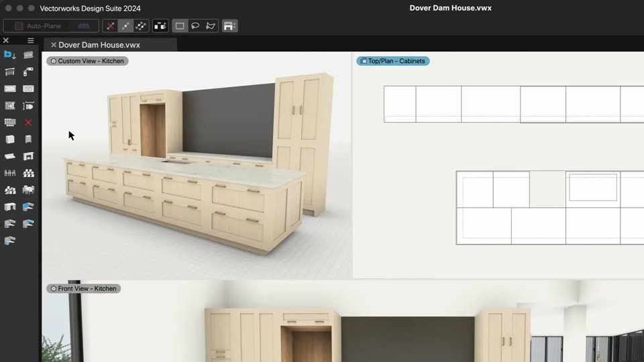Select the plumbing fixture faucet tool
The height and width of the screenshot is (362, 644).
point(28,72)
